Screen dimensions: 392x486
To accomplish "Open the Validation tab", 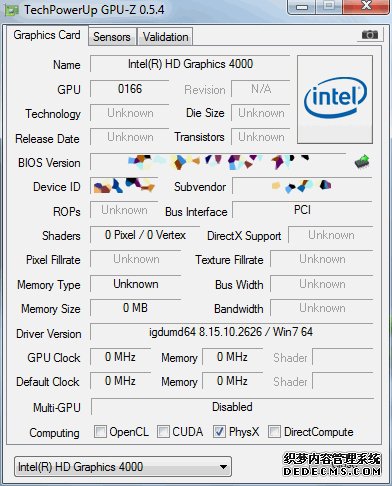I will pos(166,37).
